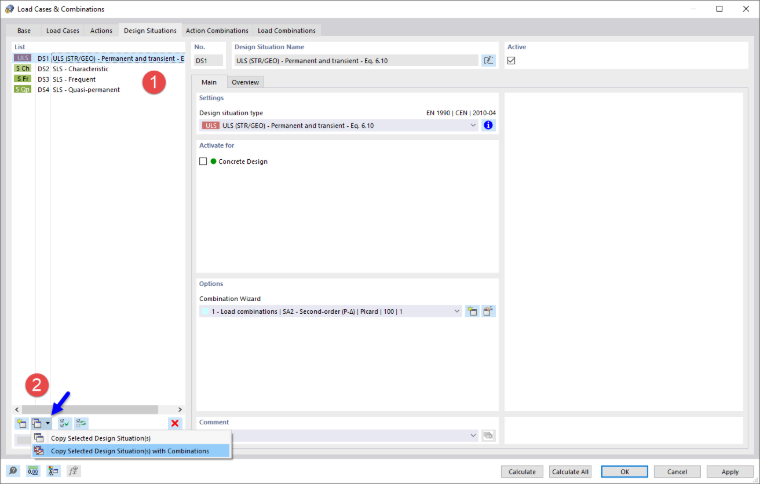760x484 pixels.
Task: Click the select all check icon
Action: pyautogui.click(x=64, y=423)
